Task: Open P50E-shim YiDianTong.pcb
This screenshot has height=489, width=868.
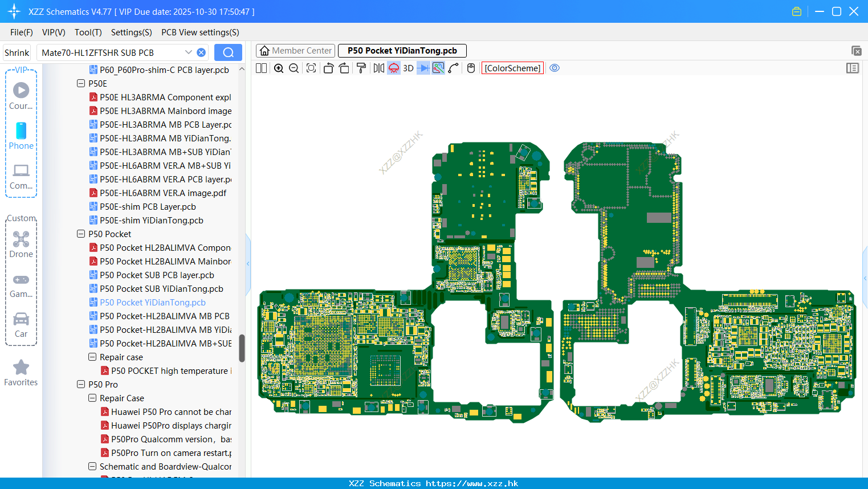Action: tap(146, 220)
